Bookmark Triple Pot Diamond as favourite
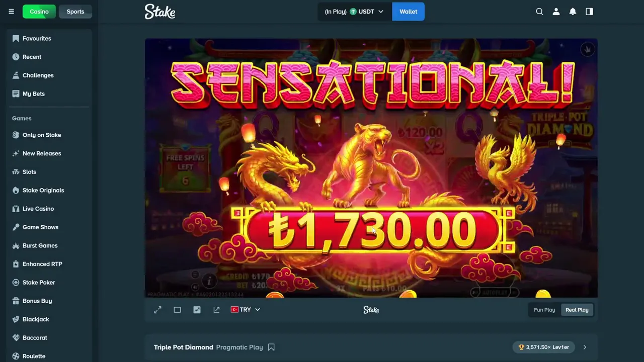644x362 pixels. (271, 347)
